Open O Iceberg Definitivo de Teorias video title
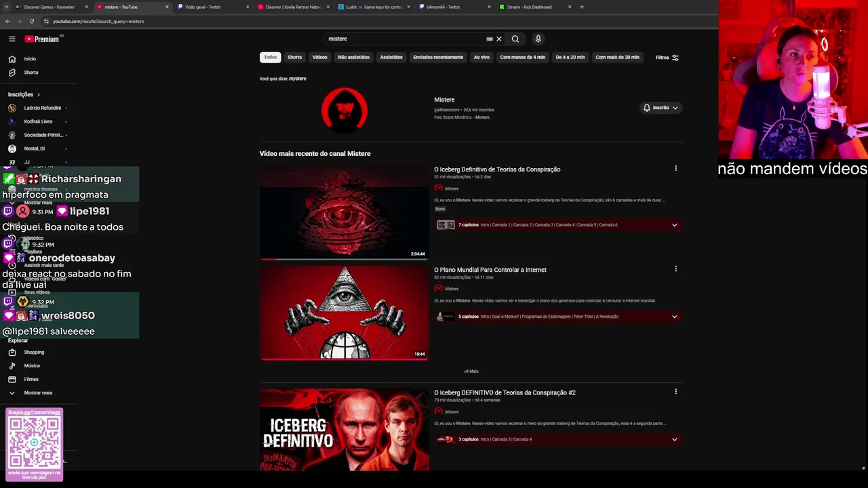 click(x=497, y=169)
